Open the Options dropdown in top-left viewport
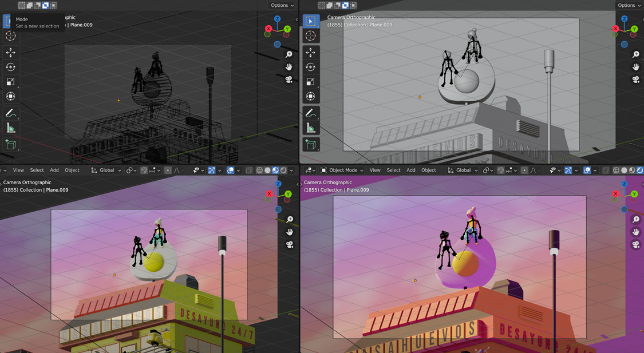Viewport: 644px width, 353px height. point(282,5)
